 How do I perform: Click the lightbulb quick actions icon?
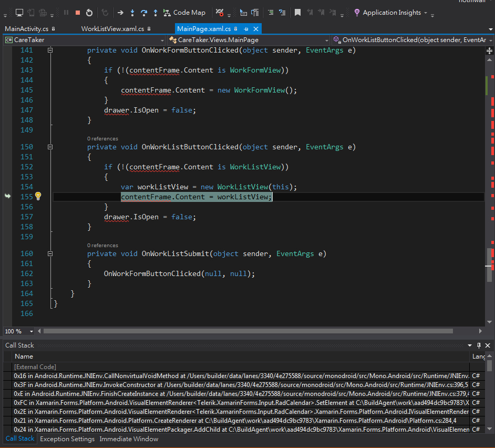[x=38, y=197]
